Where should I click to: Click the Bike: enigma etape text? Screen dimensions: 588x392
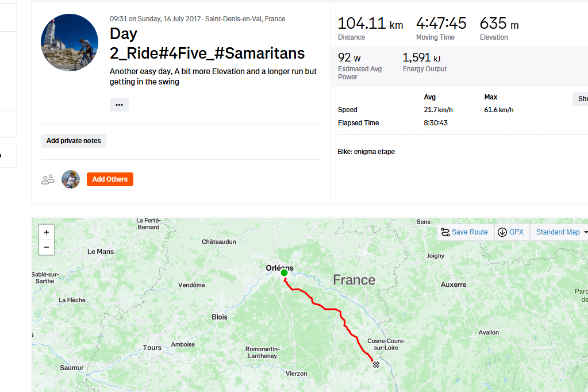point(366,152)
